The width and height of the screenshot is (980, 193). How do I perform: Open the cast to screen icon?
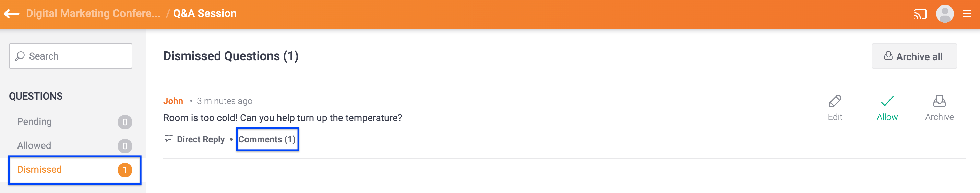920,14
